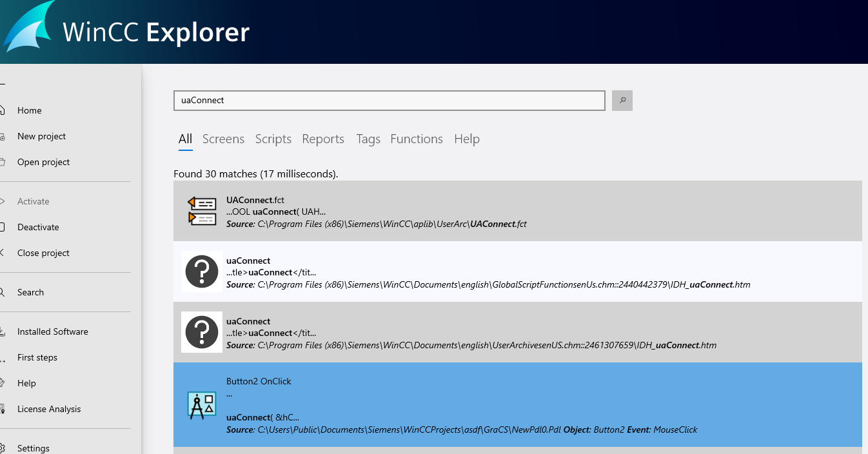868x454 pixels.
Task: Switch to the Reports tab
Action: 323,139
